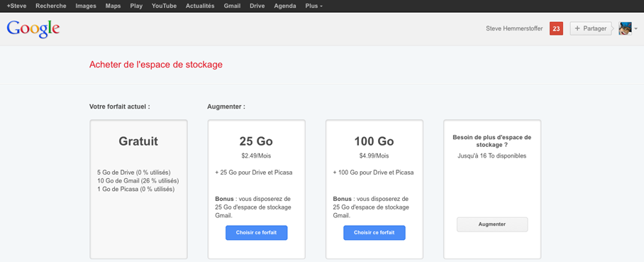Viewport: 644px width, 262px height.
Task: Go to Recherche in the top bar
Action: point(51,6)
